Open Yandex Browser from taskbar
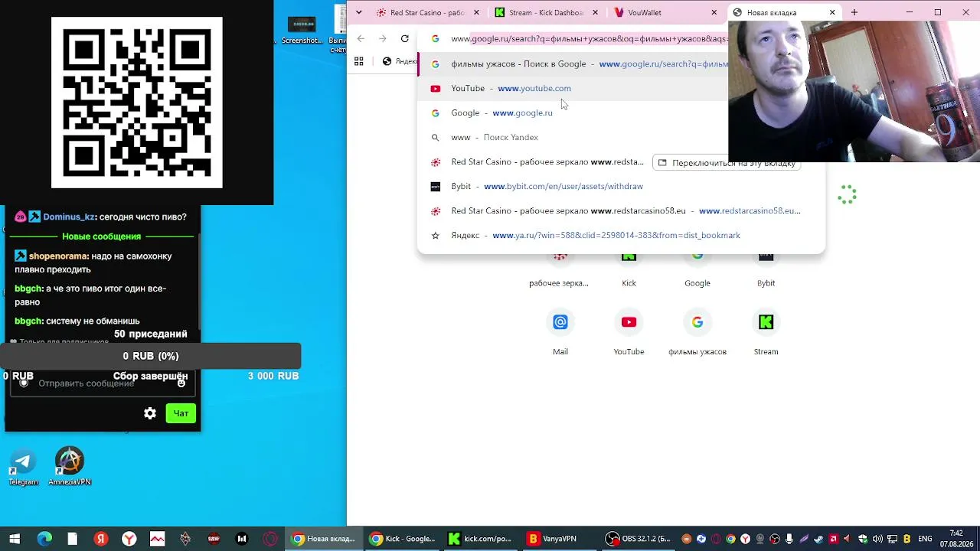The width and height of the screenshot is (980, 551). tap(129, 539)
